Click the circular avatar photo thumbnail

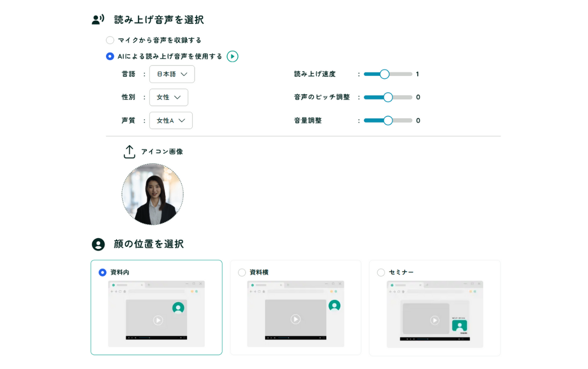coord(152,194)
